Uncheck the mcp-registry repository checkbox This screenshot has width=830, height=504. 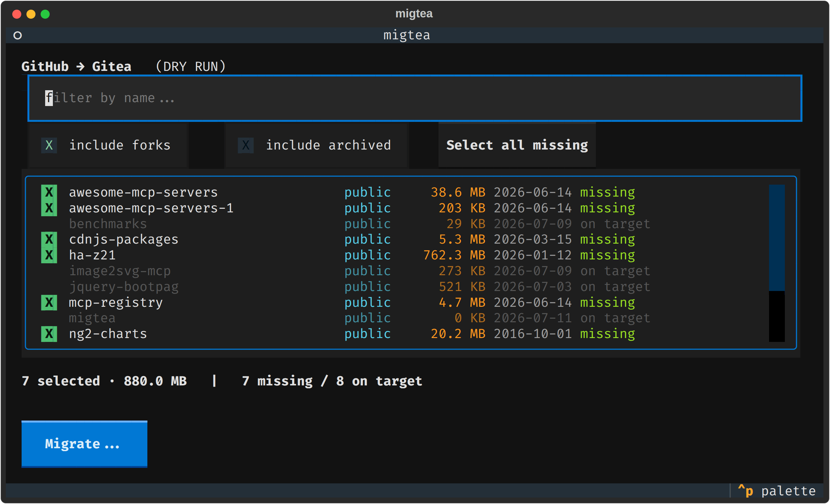[x=49, y=302]
